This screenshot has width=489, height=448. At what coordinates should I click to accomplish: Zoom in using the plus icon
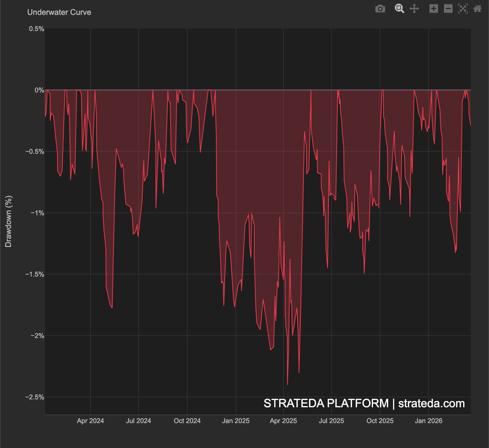tap(434, 9)
